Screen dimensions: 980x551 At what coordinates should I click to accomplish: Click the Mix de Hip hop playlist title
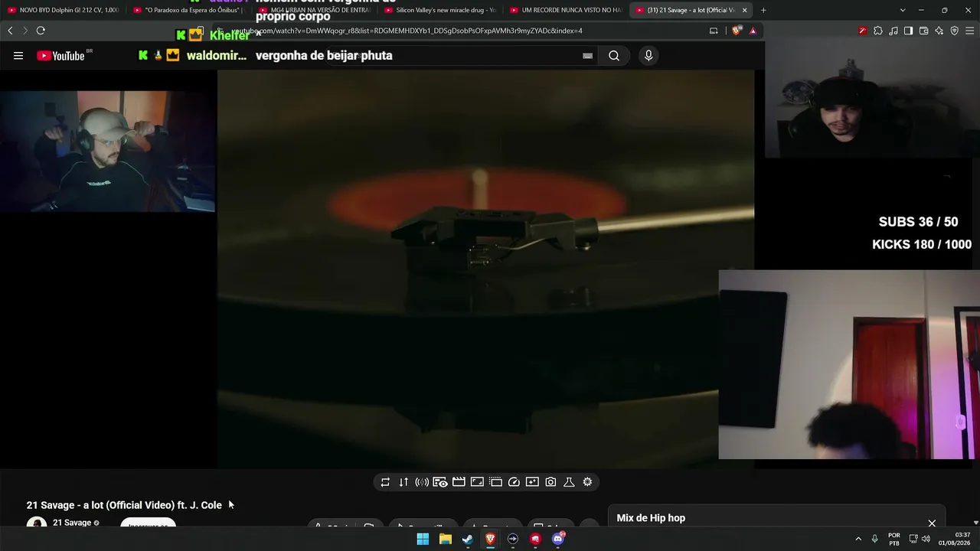[651, 518]
